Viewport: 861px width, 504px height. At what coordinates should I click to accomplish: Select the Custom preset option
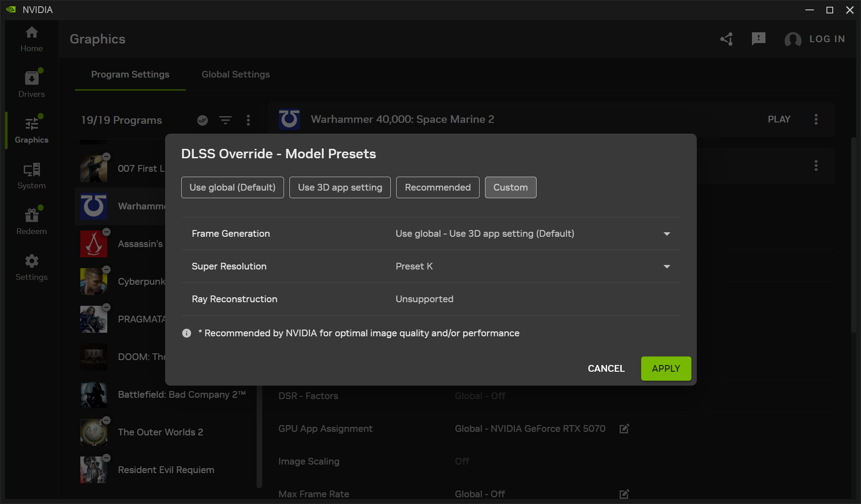point(511,187)
